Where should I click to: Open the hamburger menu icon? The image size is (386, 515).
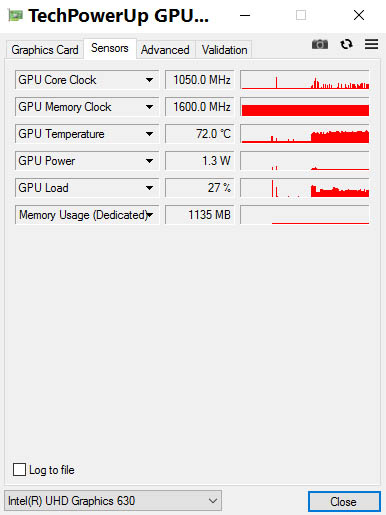click(371, 44)
